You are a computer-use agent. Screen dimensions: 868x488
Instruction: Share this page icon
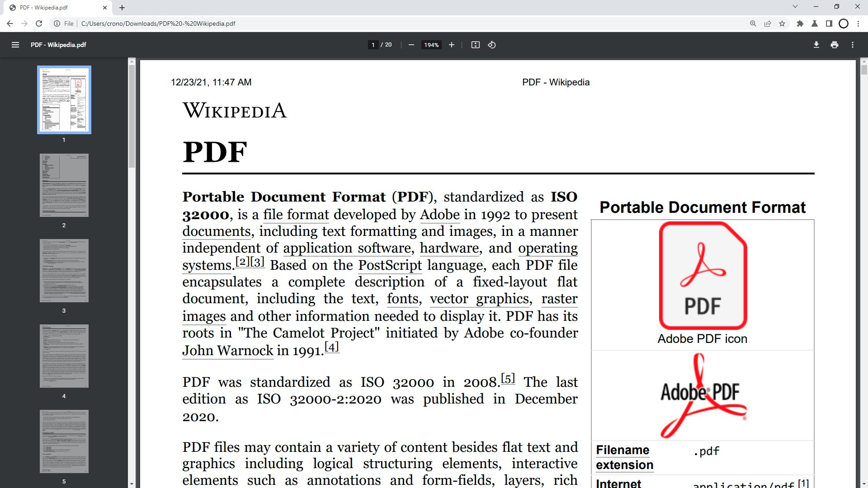(768, 23)
